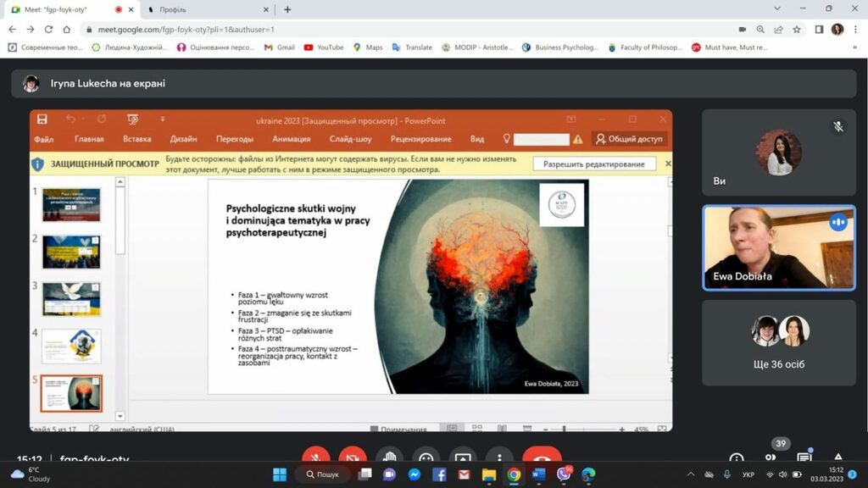Open the YouTube bookmark

(x=323, y=47)
